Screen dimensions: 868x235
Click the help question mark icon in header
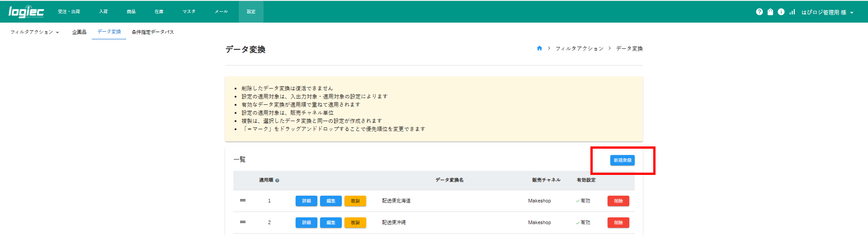click(759, 12)
